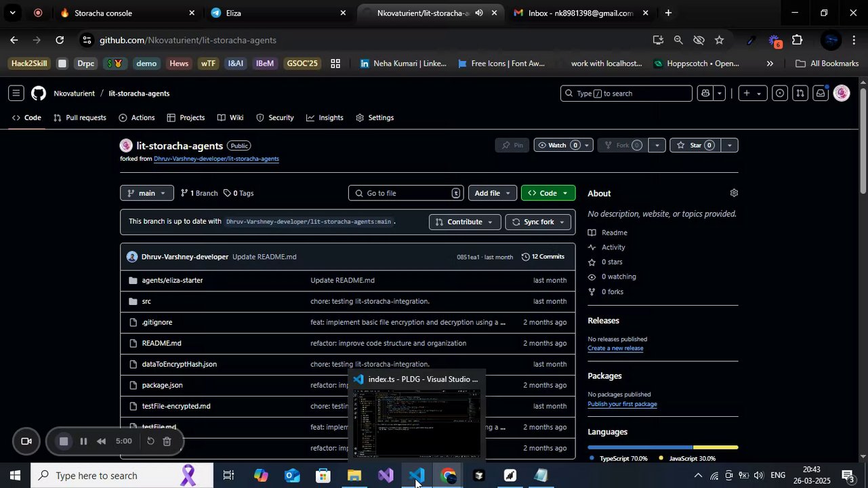Open Task View in the taskbar
868x488 pixels.
click(x=229, y=476)
